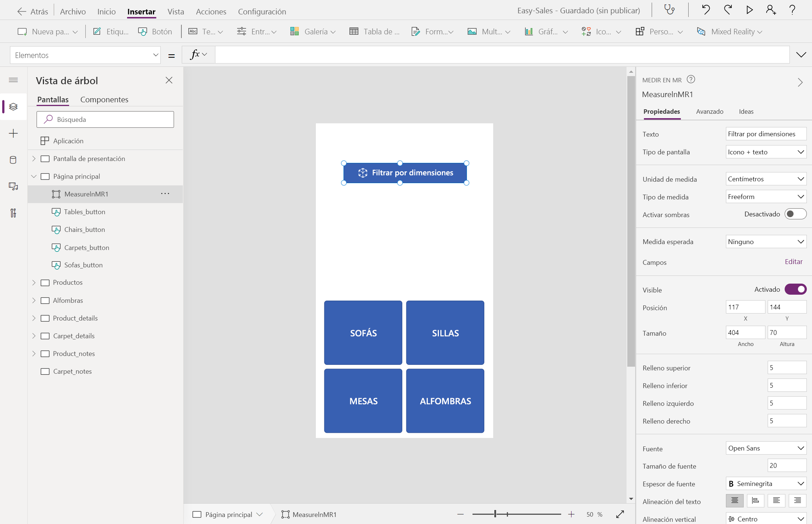
Task: Preview the app with Play icon
Action: (x=750, y=10)
